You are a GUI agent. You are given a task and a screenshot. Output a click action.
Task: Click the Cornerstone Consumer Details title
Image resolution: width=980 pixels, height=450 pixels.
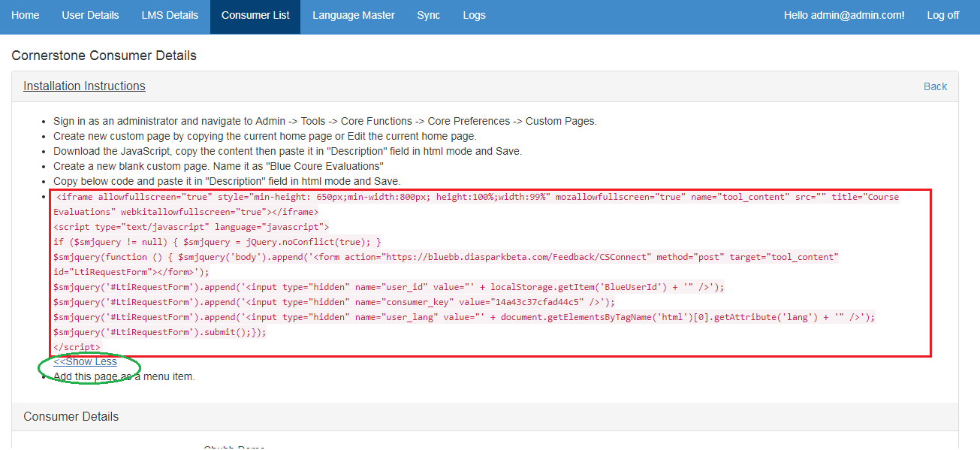(x=104, y=56)
